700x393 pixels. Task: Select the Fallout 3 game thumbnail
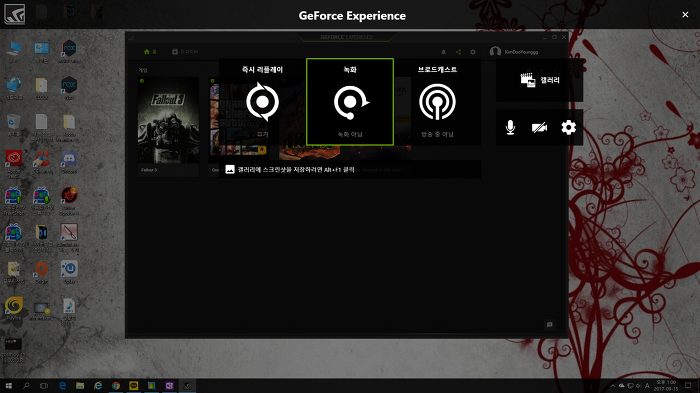pos(168,121)
